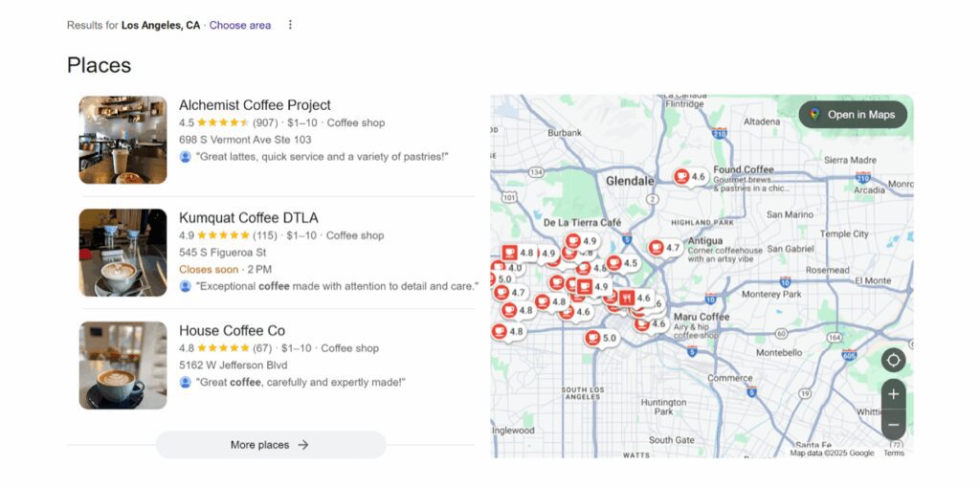Screen dimensions: 980x487
Task: Click the "Antigua" label on the map
Action: click(x=705, y=241)
